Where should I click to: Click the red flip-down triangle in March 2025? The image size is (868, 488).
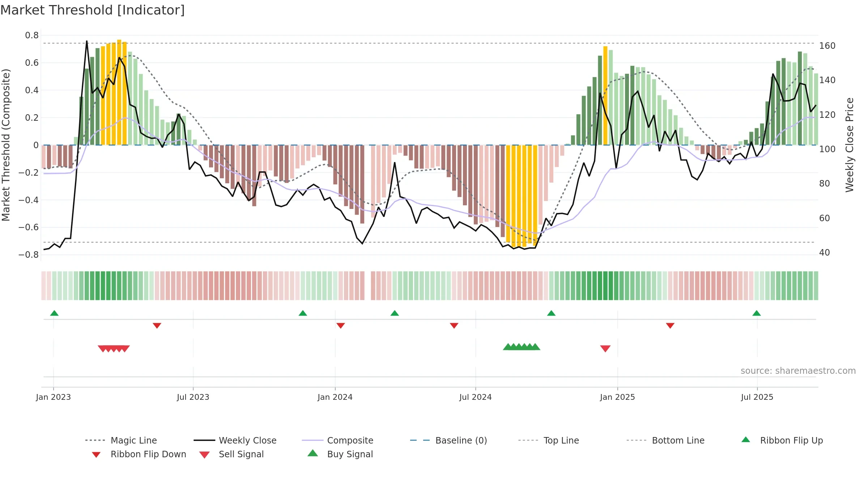pyautogui.click(x=670, y=326)
